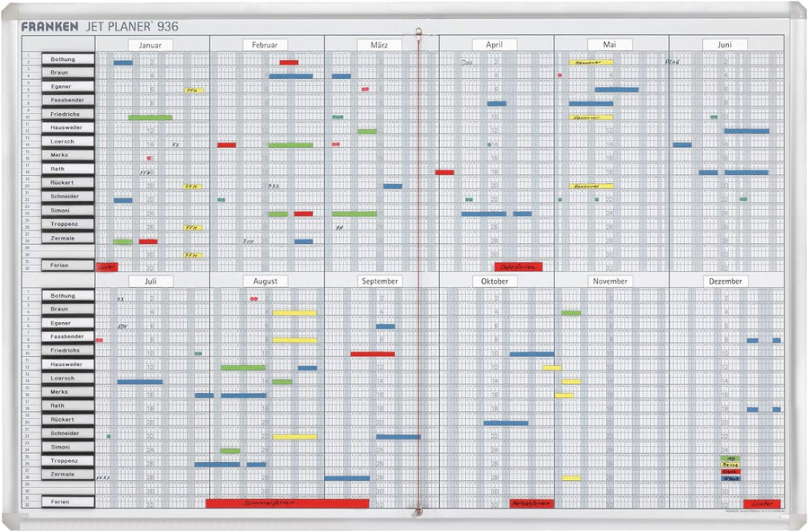Select Hausweiler name label in Januar–Juni block

pos(68,127)
